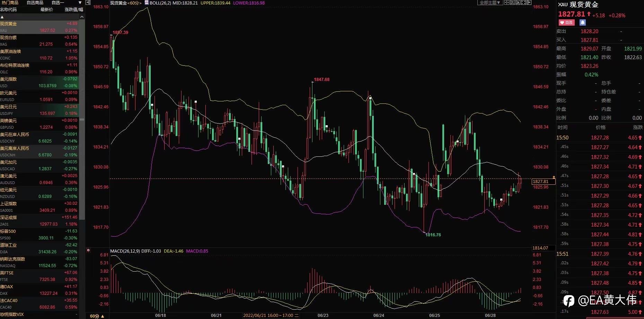Viewport: 644px width, 319px height.
Task: Click the price alert bell icon
Action: click(583, 22)
